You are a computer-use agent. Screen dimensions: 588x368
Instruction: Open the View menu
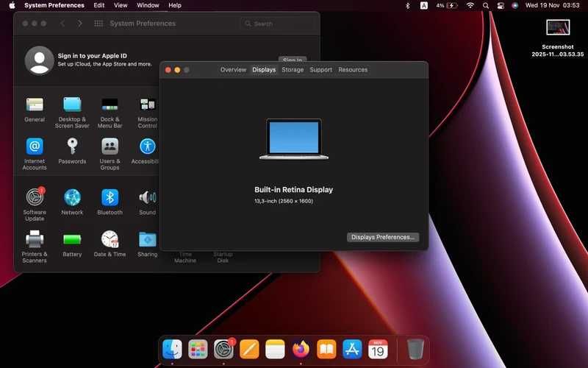[121, 5]
